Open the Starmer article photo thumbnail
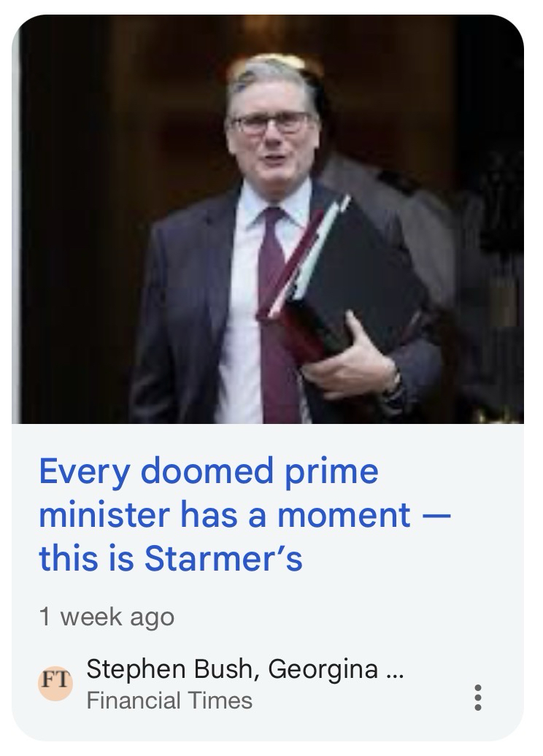 point(268,220)
